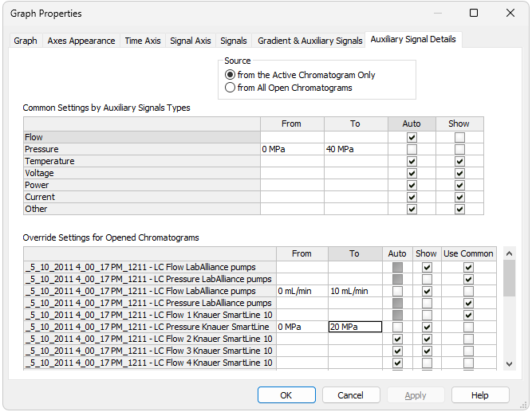
Task: Toggle Show for the Current row
Action: 459,198
